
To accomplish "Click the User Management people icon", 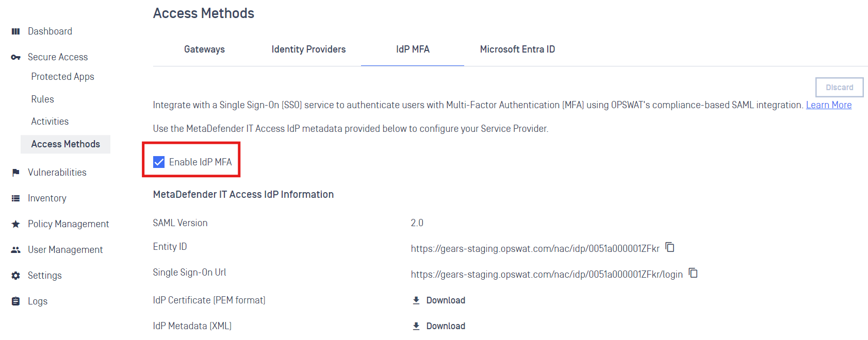I will 15,250.
